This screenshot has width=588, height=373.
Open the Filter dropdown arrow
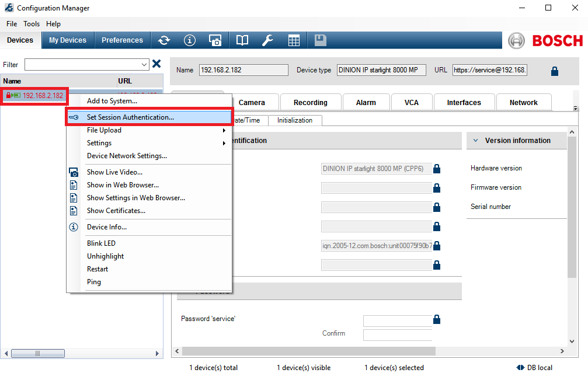point(144,64)
